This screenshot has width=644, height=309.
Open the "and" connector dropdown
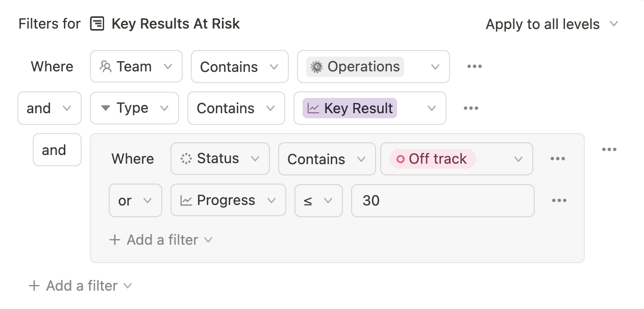[x=49, y=108]
